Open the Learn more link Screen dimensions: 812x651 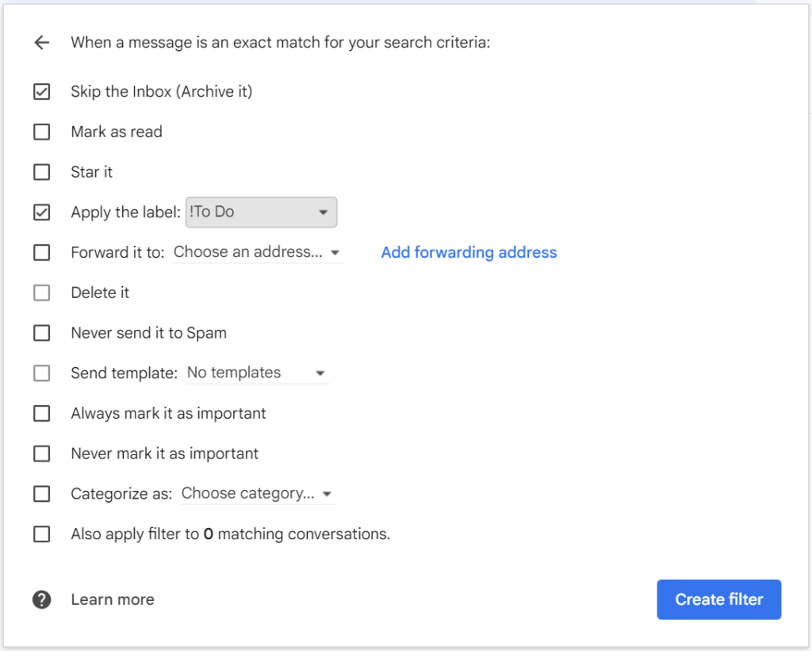(x=113, y=599)
